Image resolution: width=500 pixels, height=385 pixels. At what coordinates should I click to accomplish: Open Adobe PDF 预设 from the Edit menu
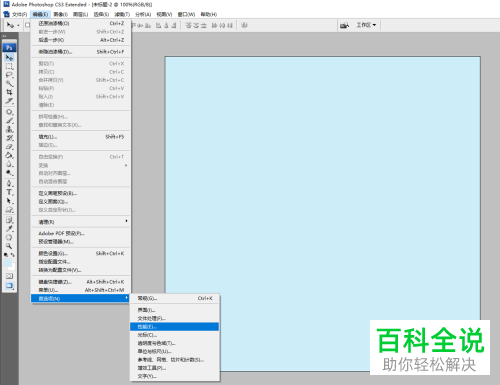[80, 233]
